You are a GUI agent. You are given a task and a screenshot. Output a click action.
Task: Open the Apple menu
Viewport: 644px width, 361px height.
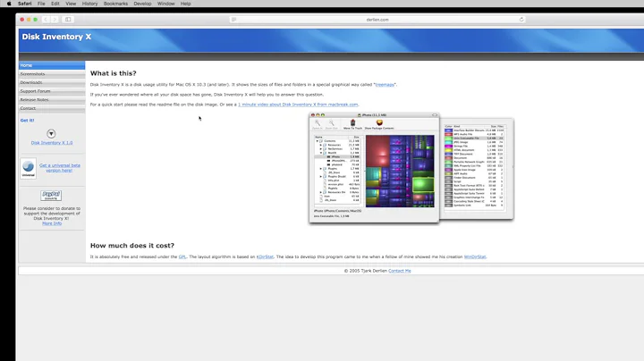click(x=9, y=4)
